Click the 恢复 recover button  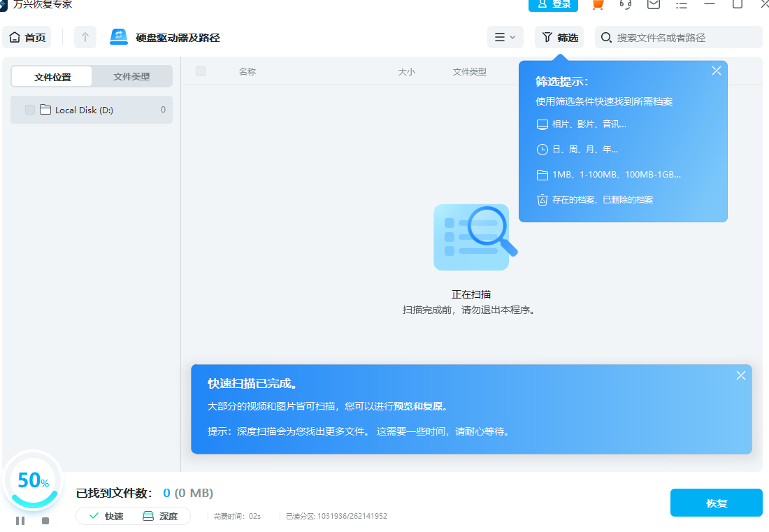pyautogui.click(x=716, y=503)
